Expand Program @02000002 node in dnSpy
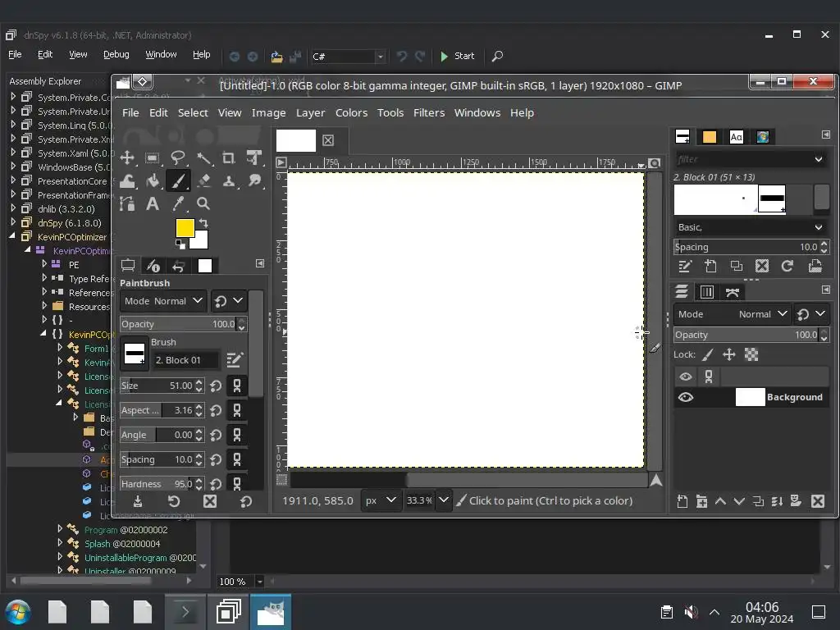This screenshot has width=840, height=630. pyautogui.click(x=60, y=529)
